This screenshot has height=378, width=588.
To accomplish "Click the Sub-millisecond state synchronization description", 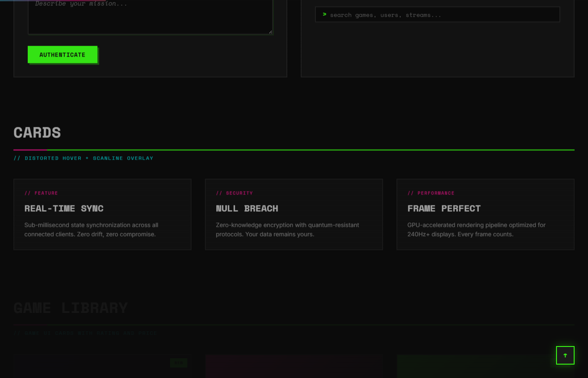I will (91, 230).
